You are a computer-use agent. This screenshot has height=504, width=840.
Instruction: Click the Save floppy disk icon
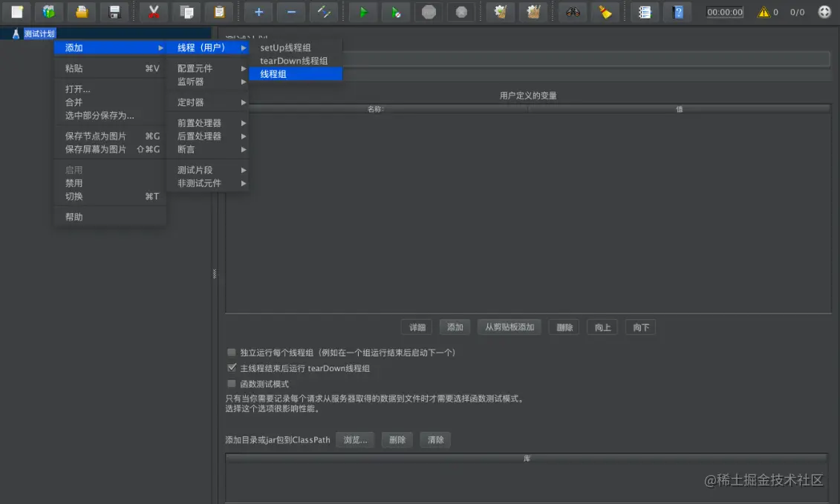point(114,12)
